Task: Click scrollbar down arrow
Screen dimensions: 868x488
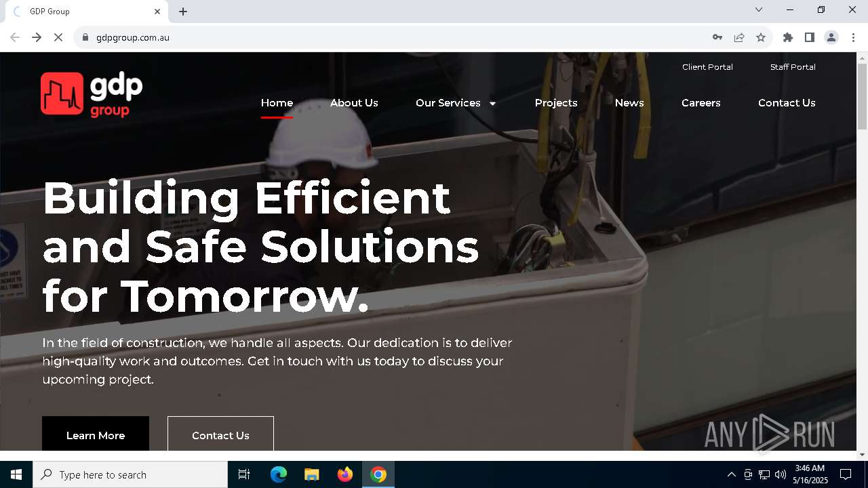Action: point(862,454)
